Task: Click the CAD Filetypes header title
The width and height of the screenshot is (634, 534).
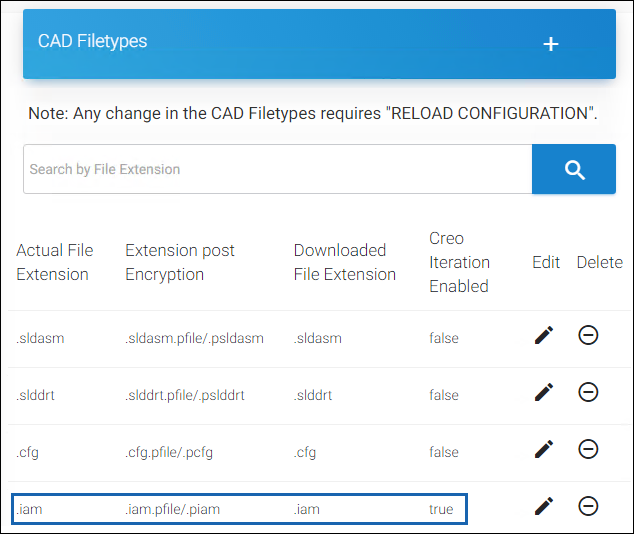Action: [x=93, y=42]
